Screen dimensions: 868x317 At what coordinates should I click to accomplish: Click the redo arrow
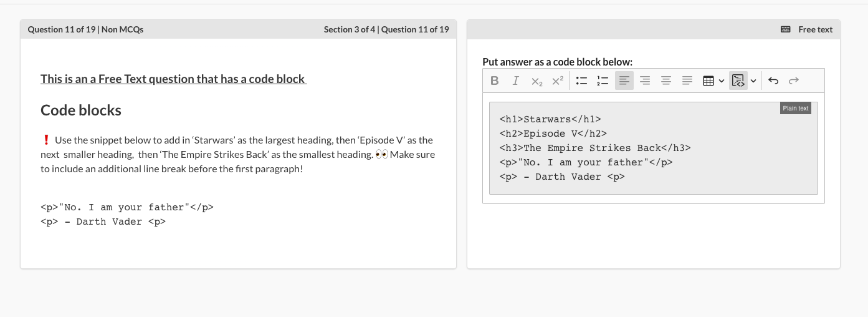[x=793, y=80]
